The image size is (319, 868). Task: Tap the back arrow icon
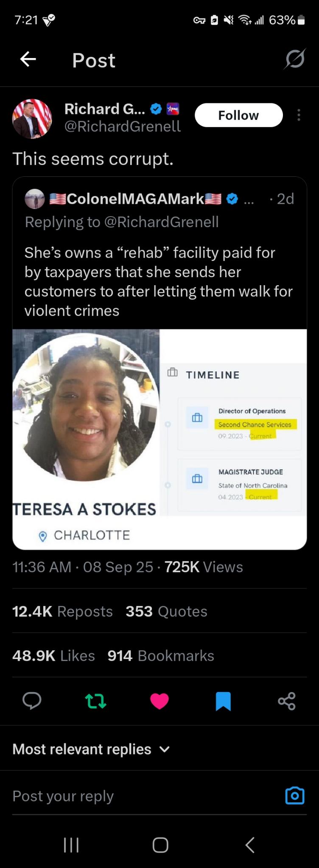(x=28, y=59)
